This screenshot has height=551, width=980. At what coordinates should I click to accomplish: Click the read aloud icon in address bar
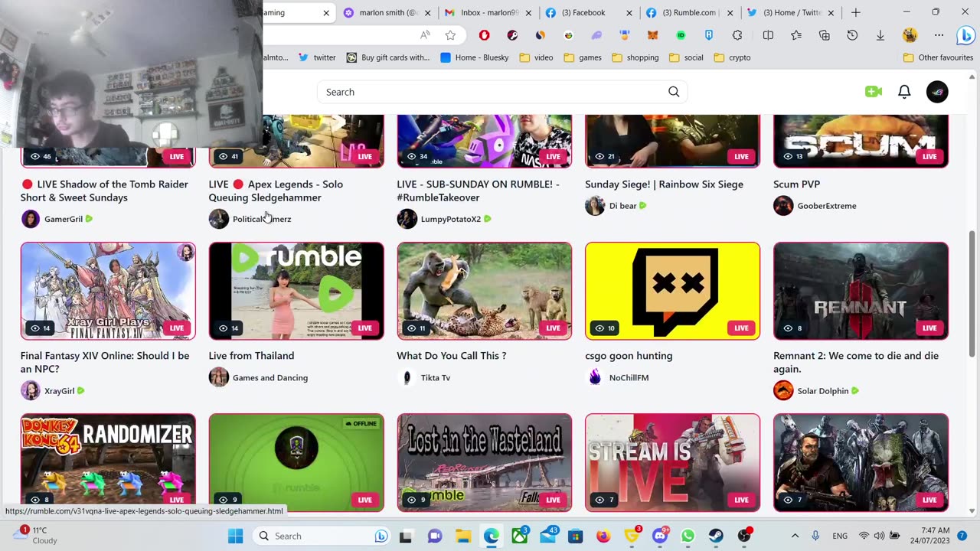425,35
